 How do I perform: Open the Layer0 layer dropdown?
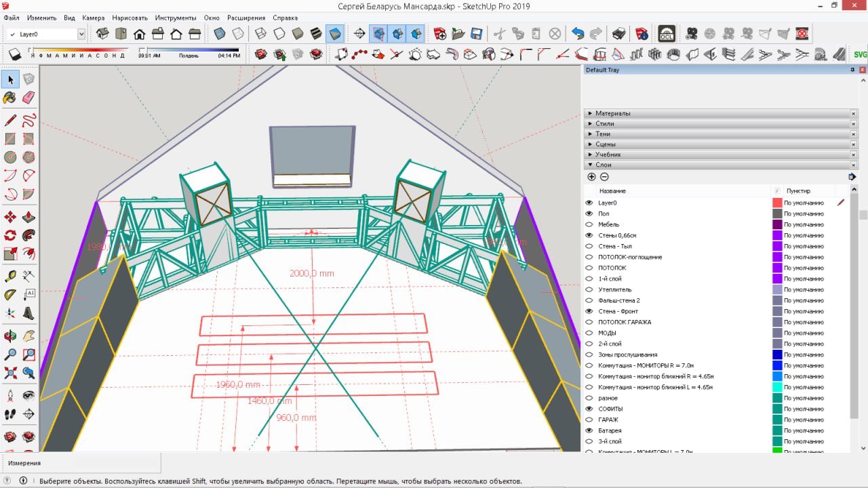[x=81, y=34]
